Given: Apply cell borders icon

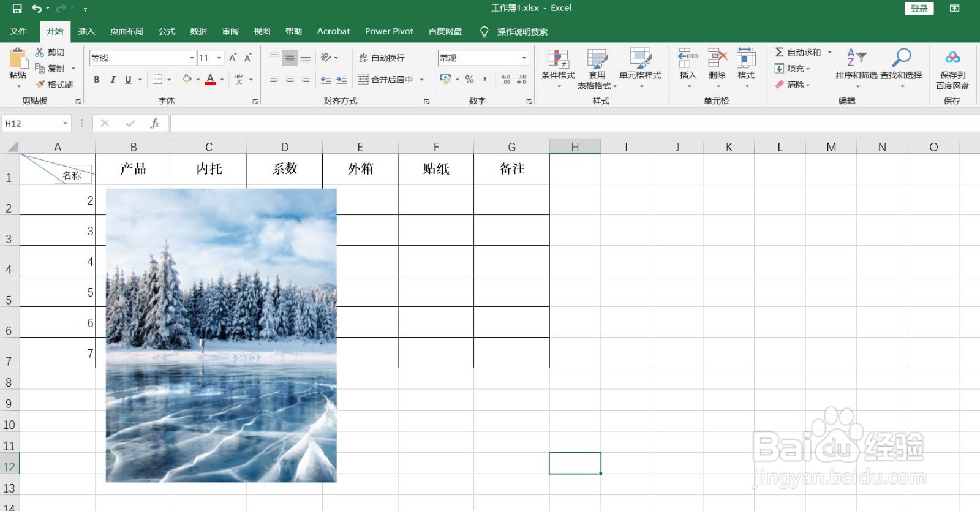Looking at the screenshot, I should pyautogui.click(x=157, y=80).
